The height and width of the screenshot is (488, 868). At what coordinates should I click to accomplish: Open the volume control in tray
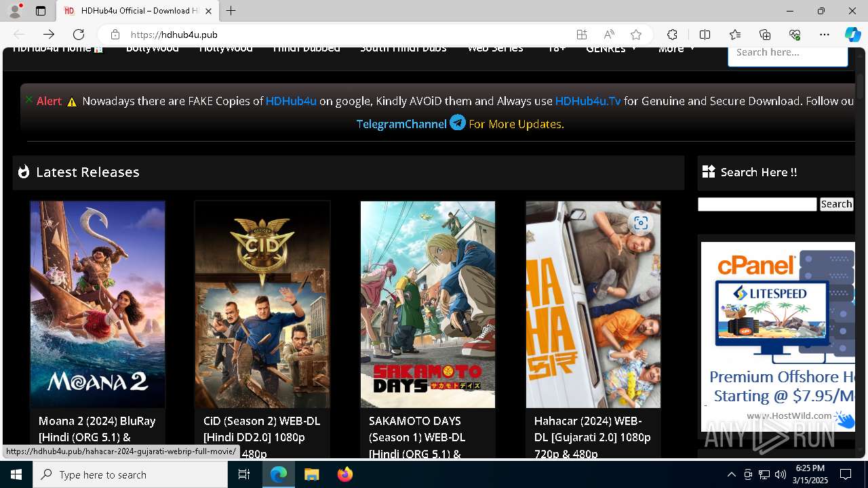780,474
